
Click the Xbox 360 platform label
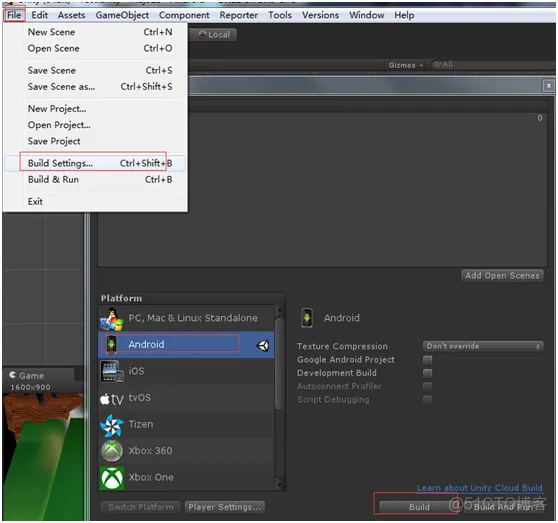[150, 451]
